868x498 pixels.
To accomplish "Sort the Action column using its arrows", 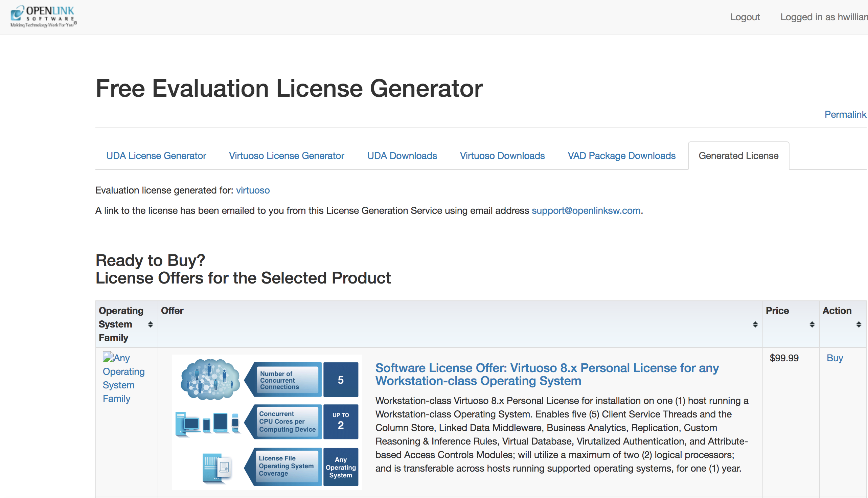I will coord(859,324).
